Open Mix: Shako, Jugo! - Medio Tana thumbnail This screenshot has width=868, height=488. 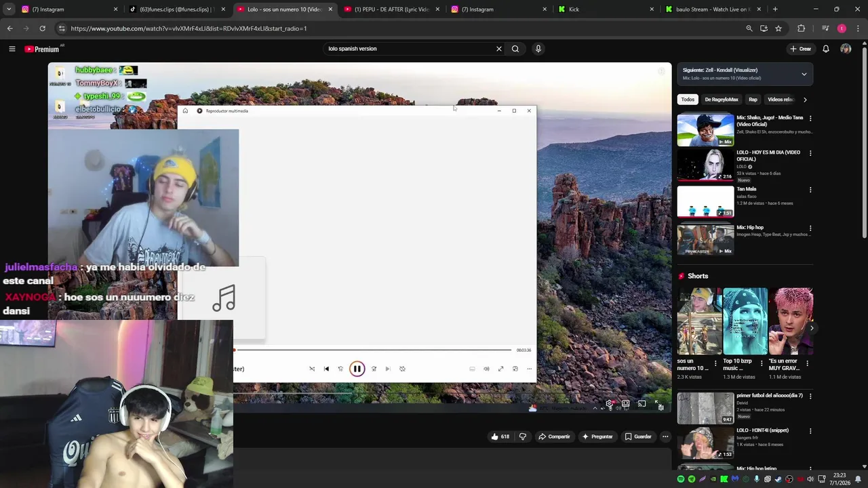point(705,130)
